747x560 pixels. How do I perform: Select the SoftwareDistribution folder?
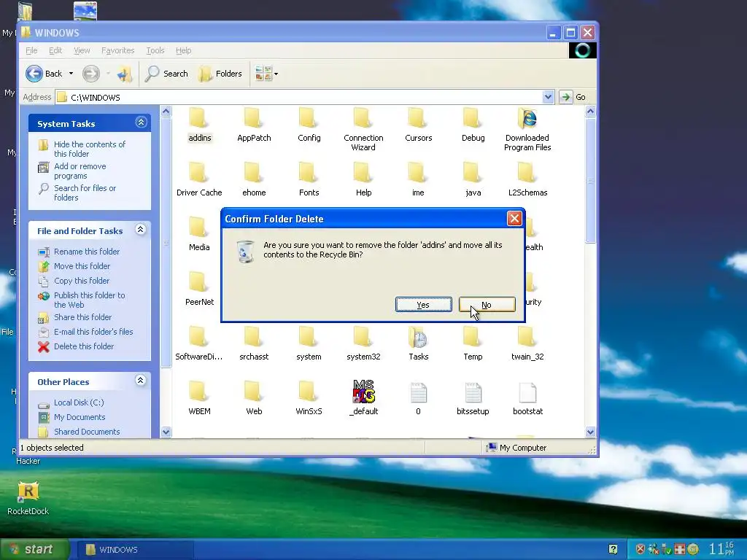tap(199, 344)
